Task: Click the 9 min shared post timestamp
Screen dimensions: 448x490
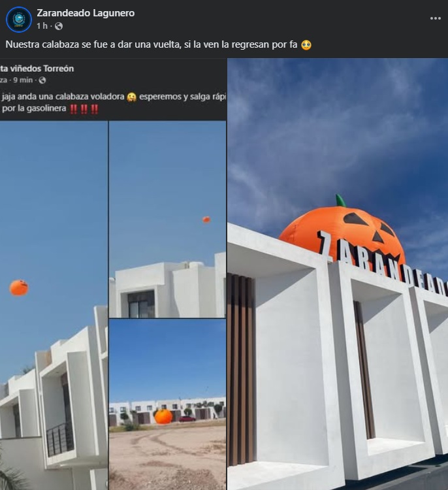Action: 23,80
